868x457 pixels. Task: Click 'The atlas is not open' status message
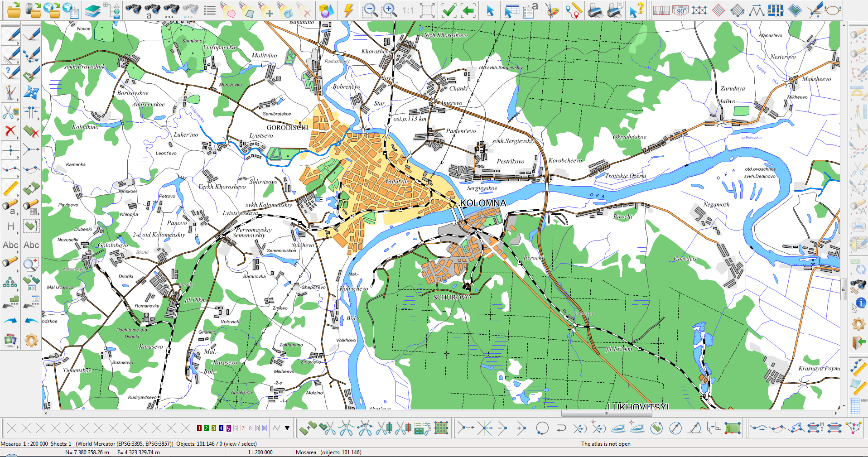click(606, 444)
